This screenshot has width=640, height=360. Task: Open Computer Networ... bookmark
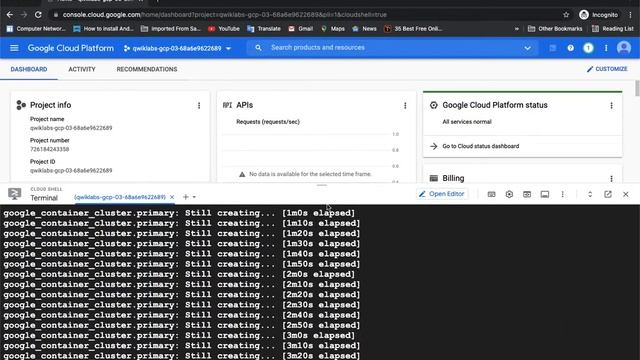click(36, 29)
